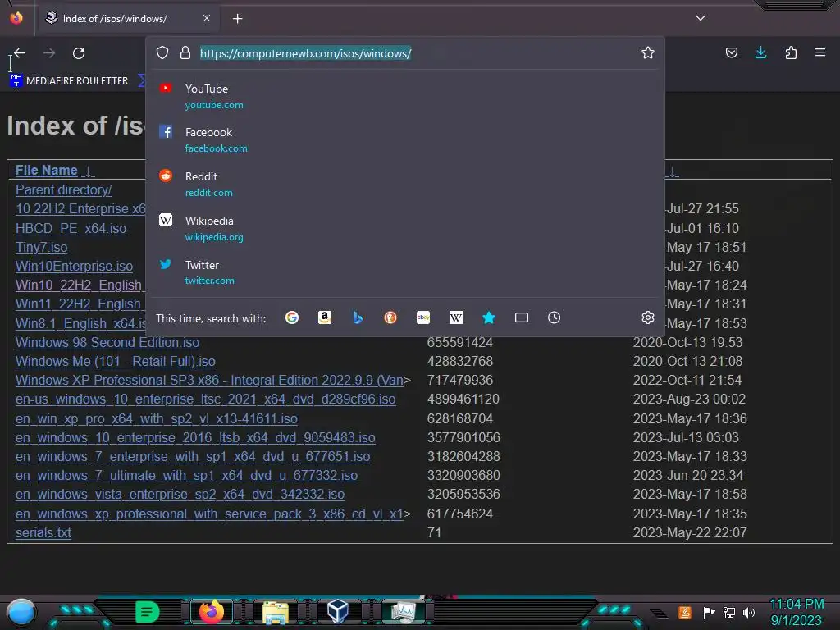Open the Pocket save icon
The image size is (840, 630).
731,52
